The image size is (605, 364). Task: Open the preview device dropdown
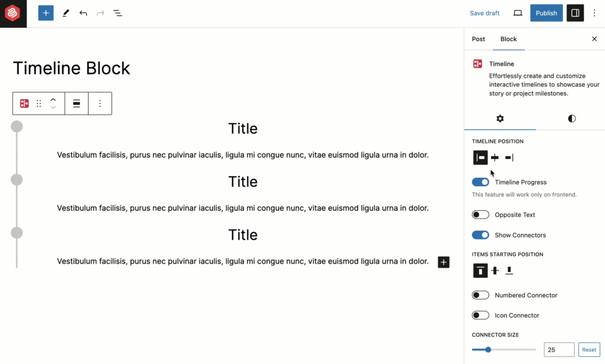tap(518, 12)
